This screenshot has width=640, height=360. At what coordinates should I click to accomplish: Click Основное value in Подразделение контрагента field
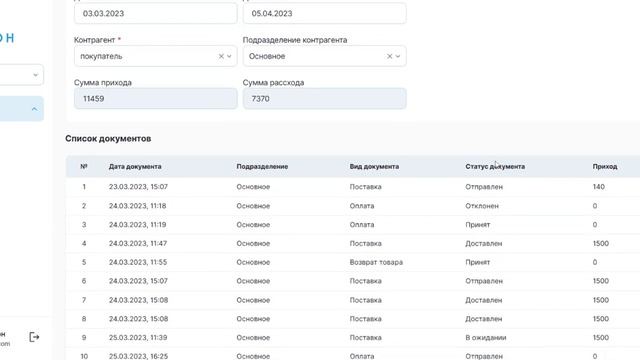(x=267, y=56)
